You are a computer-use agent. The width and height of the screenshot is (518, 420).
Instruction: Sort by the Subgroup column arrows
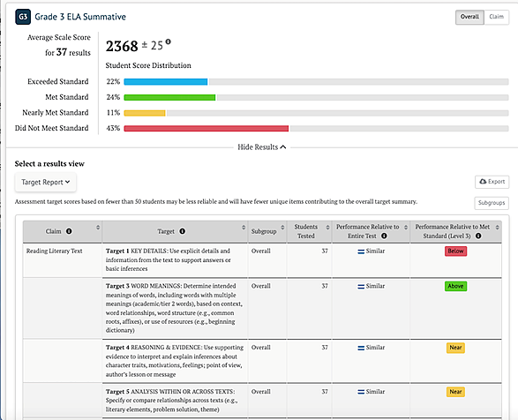(282, 228)
